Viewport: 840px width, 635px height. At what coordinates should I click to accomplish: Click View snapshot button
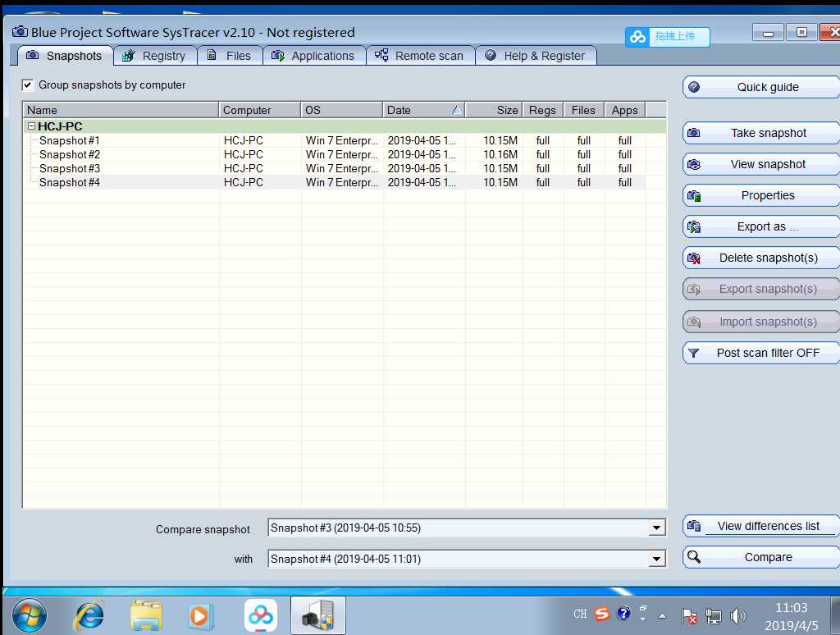[x=761, y=164]
